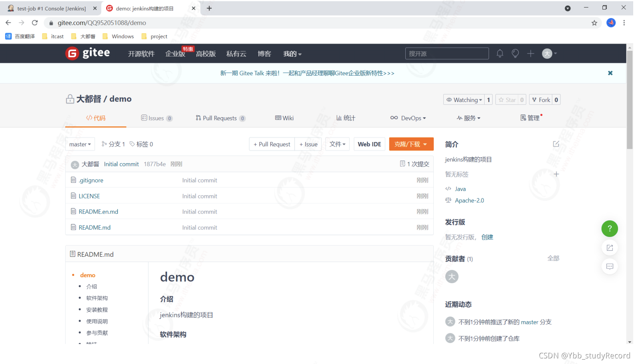Open the 文件 dropdown

pyautogui.click(x=338, y=144)
